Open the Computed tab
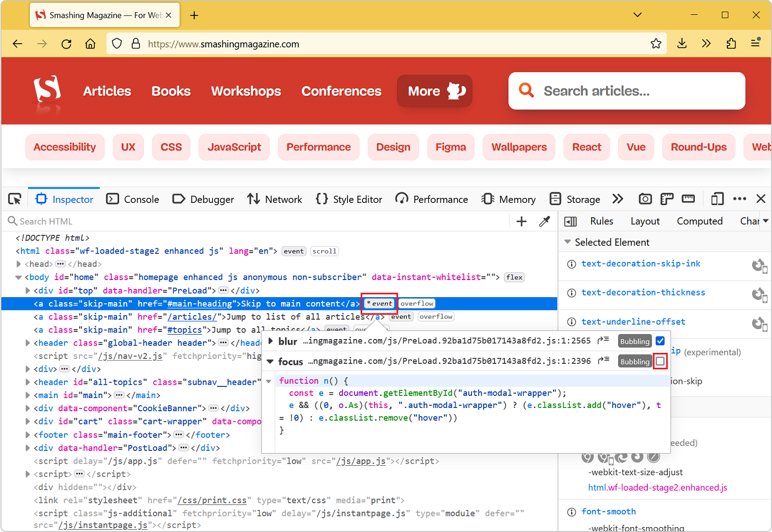The image size is (772, 532). pos(699,221)
